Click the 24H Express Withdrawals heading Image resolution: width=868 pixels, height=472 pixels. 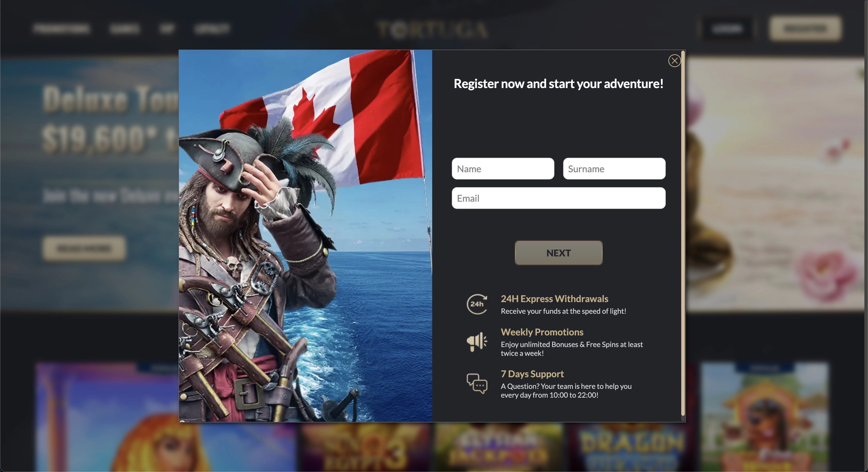554,299
